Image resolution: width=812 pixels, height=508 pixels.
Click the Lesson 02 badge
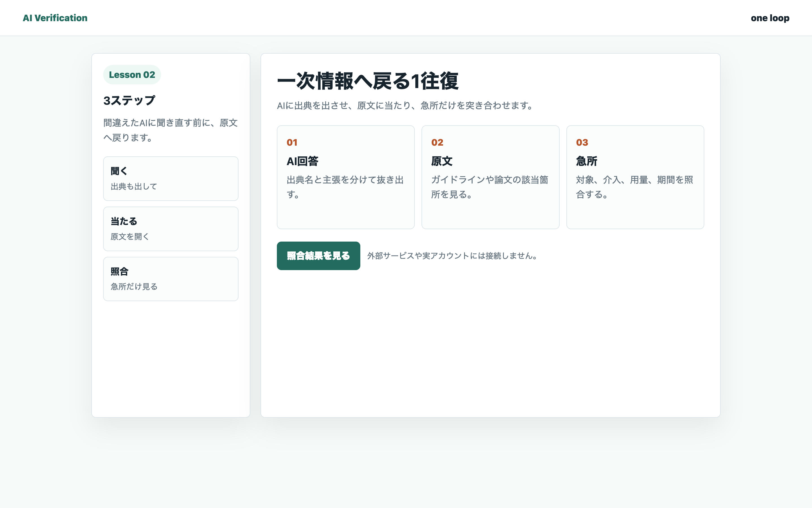(132, 75)
